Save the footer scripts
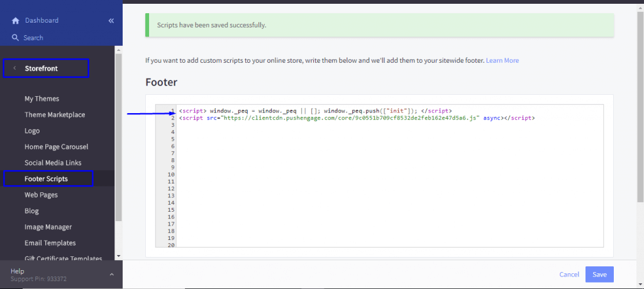The height and width of the screenshot is (289, 644). pos(599,275)
